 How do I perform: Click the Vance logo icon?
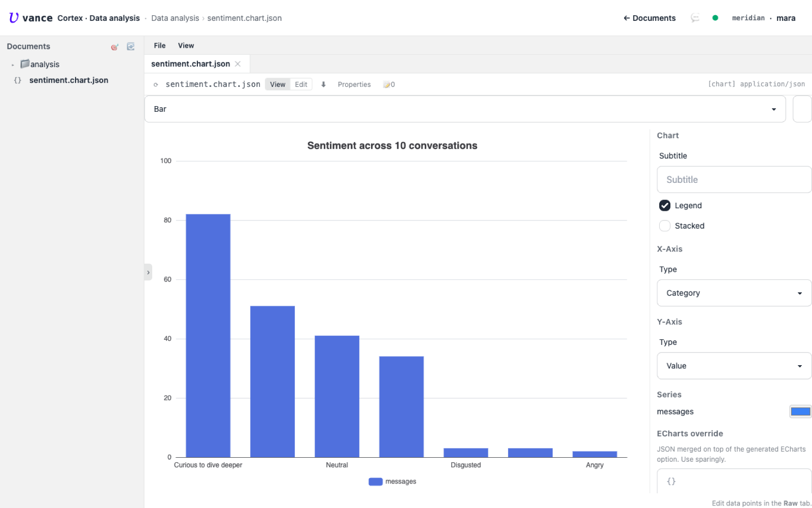click(x=14, y=18)
